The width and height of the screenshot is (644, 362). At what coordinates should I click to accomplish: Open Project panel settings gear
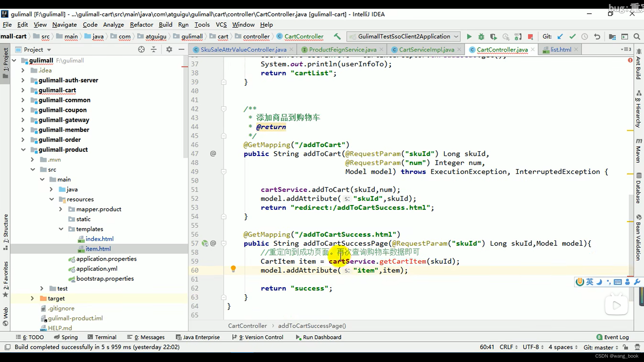point(169,50)
